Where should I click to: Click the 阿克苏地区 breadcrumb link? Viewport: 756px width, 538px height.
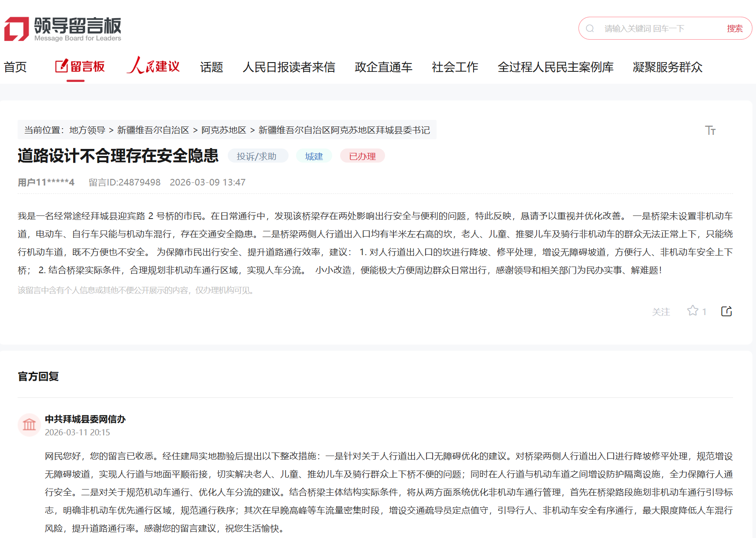tap(224, 130)
